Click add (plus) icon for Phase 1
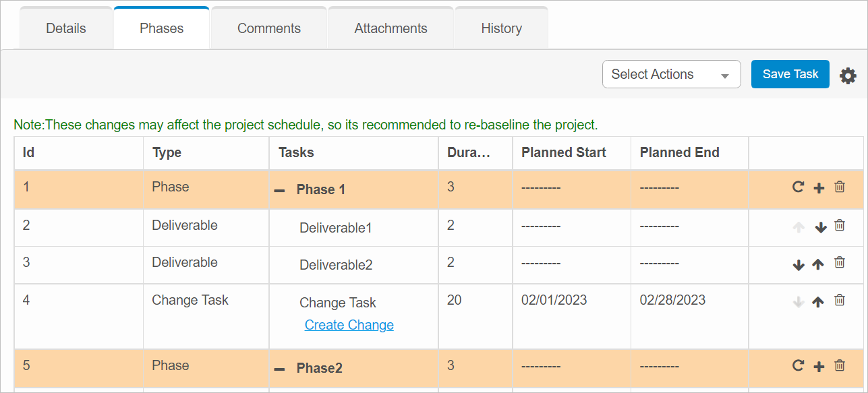Screen dimensions: 868x393 [x=819, y=188]
